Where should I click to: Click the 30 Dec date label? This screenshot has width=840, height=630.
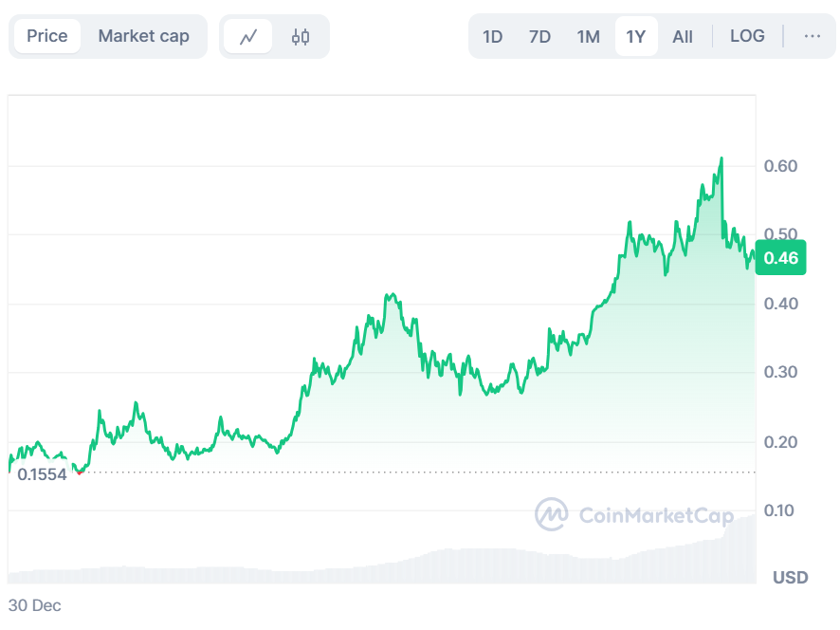point(34,605)
